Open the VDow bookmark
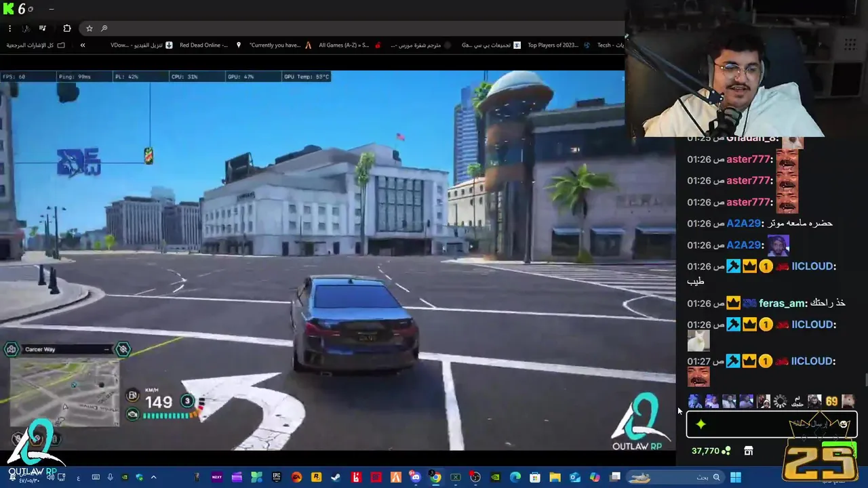The image size is (868, 488). pos(141,45)
